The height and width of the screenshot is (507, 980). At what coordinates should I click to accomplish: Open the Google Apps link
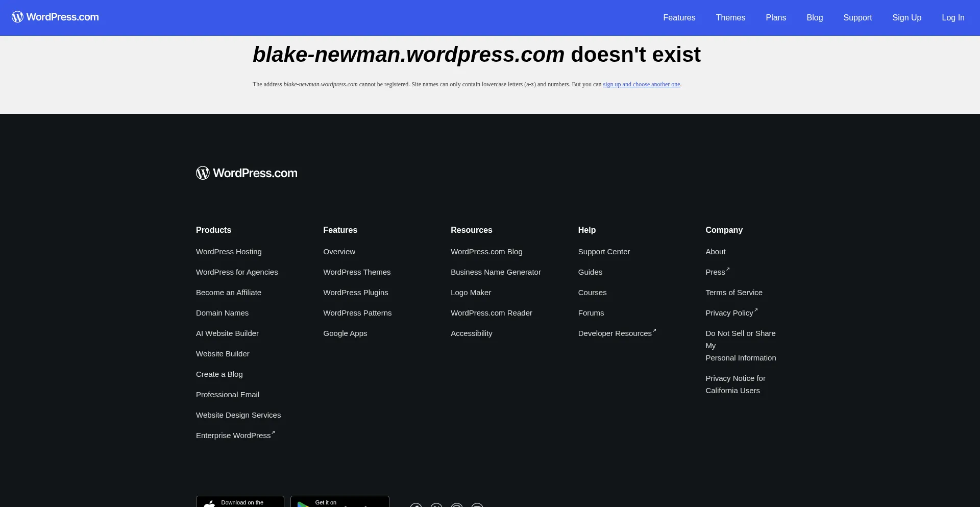[345, 333]
